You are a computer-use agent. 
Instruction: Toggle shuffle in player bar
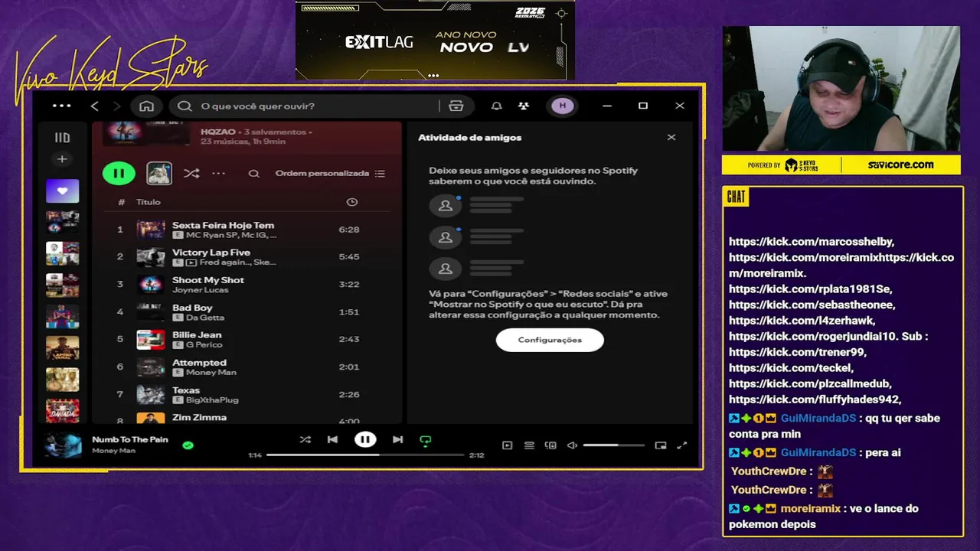(x=305, y=439)
